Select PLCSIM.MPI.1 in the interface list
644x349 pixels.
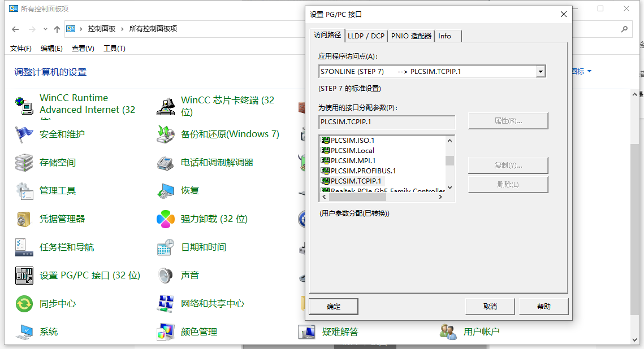click(x=353, y=160)
